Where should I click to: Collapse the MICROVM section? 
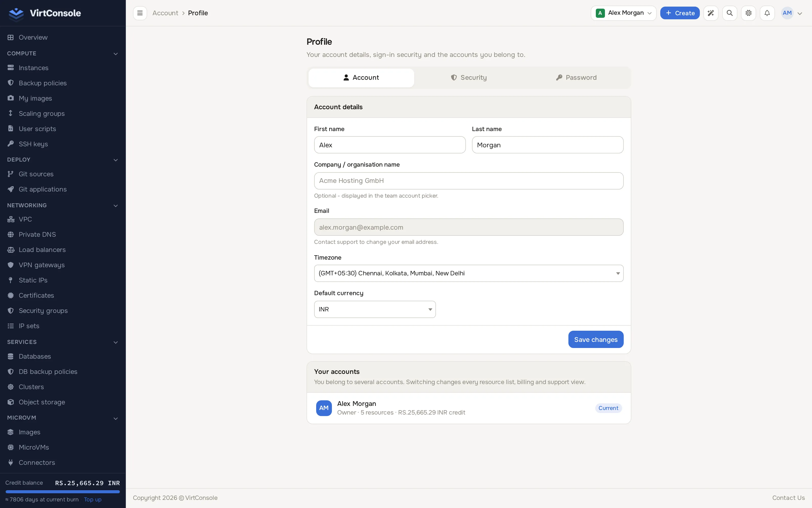pyautogui.click(x=63, y=418)
